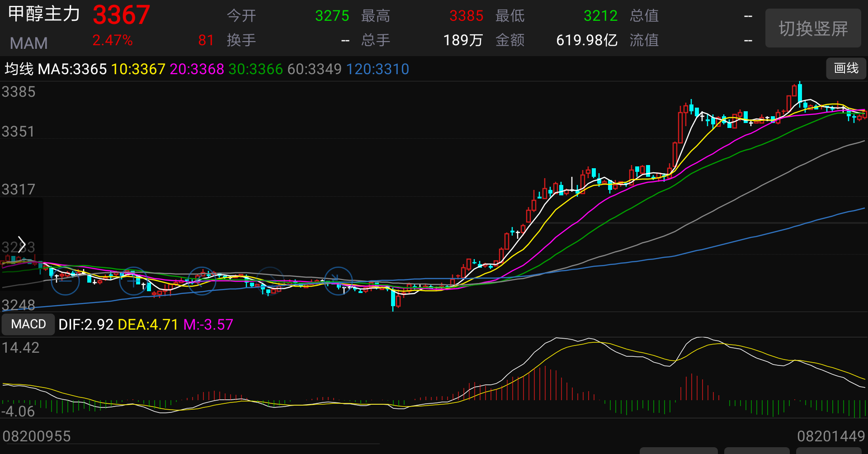Viewport: 868px width, 454px height.
Task: Click the 今开 value 3275
Action: [332, 16]
